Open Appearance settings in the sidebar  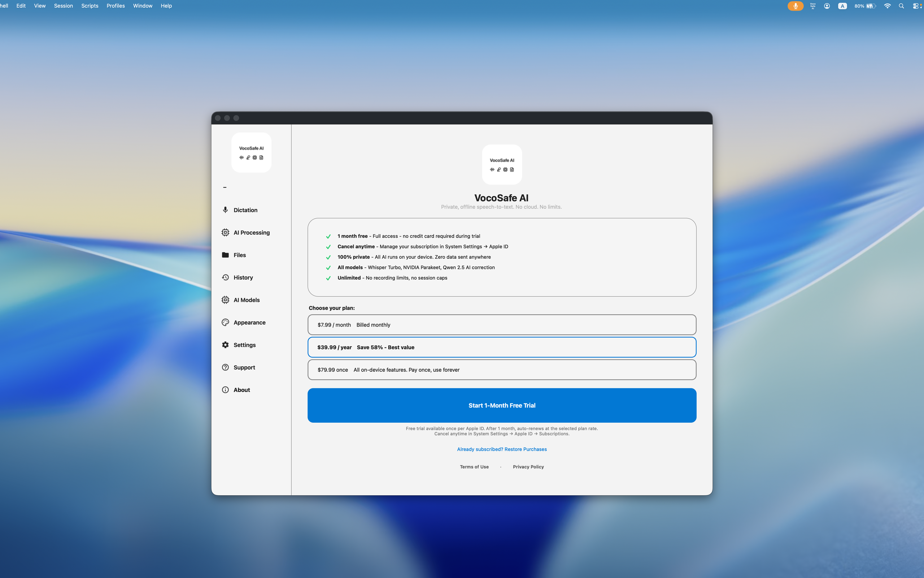click(244, 322)
